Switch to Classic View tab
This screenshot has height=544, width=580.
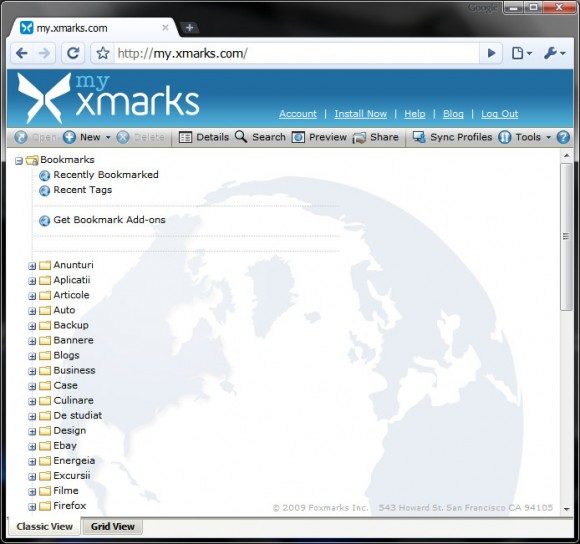coord(44,527)
